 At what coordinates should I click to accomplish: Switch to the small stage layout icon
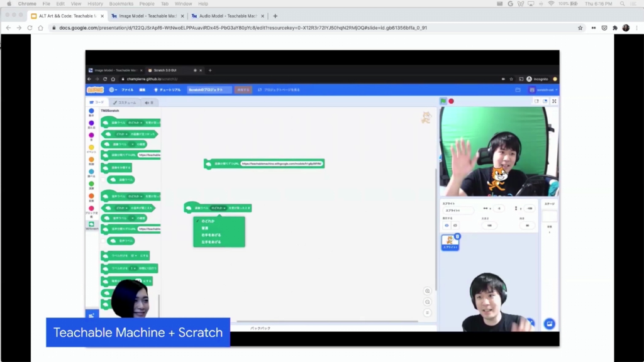[536, 101]
